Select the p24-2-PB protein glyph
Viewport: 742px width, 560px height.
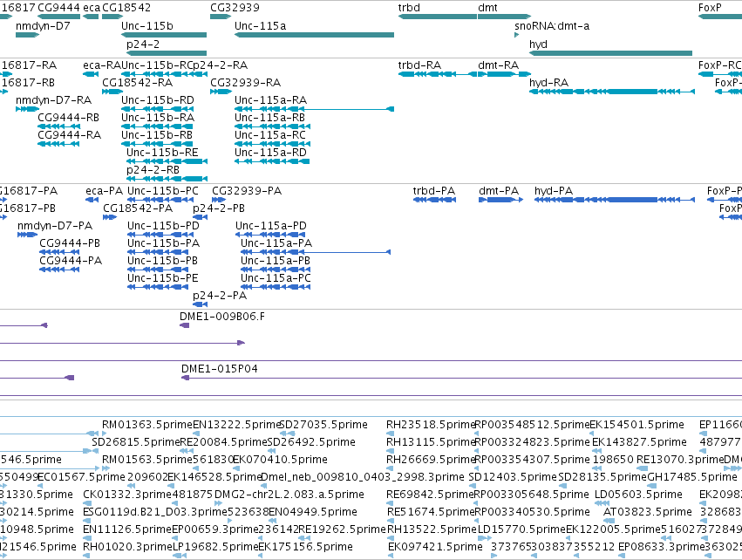click(x=201, y=217)
